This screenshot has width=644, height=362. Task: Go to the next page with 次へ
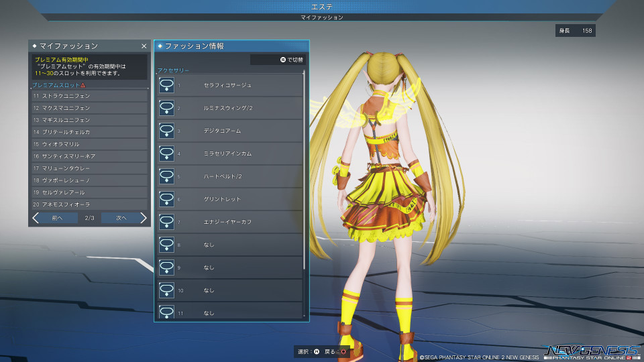click(x=121, y=218)
